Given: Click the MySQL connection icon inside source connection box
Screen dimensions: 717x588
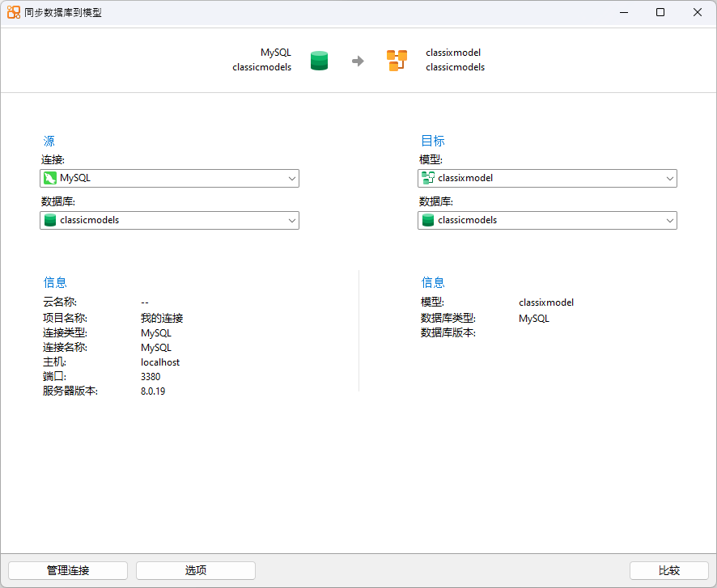Looking at the screenshot, I should [51, 178].
